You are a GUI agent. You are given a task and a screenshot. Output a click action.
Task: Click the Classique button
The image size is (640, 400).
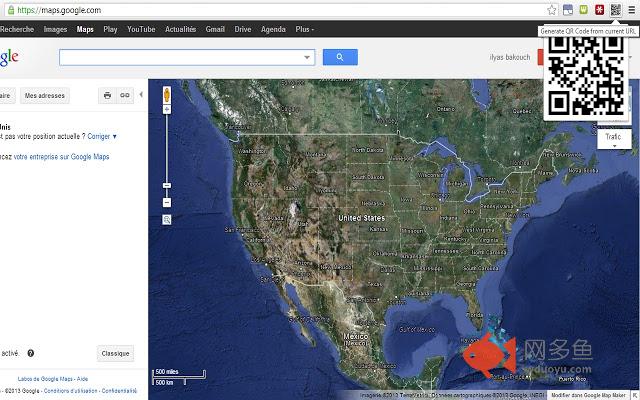[116, 353]
